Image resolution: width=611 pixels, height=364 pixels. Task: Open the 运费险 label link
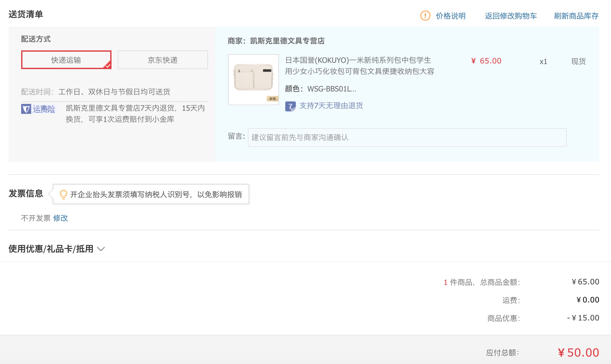pos(44,109)
